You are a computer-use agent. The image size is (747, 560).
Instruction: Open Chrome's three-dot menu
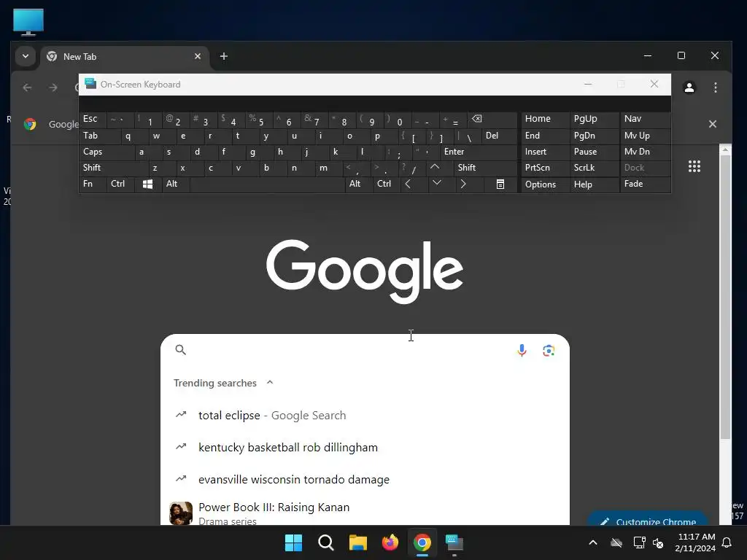(x=715, y=87)
